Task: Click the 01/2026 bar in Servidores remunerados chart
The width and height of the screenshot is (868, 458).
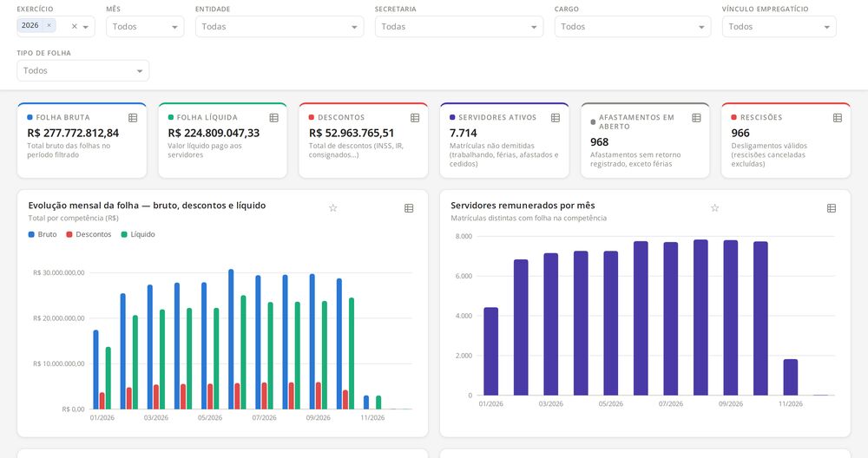Action: pos(491,351)
